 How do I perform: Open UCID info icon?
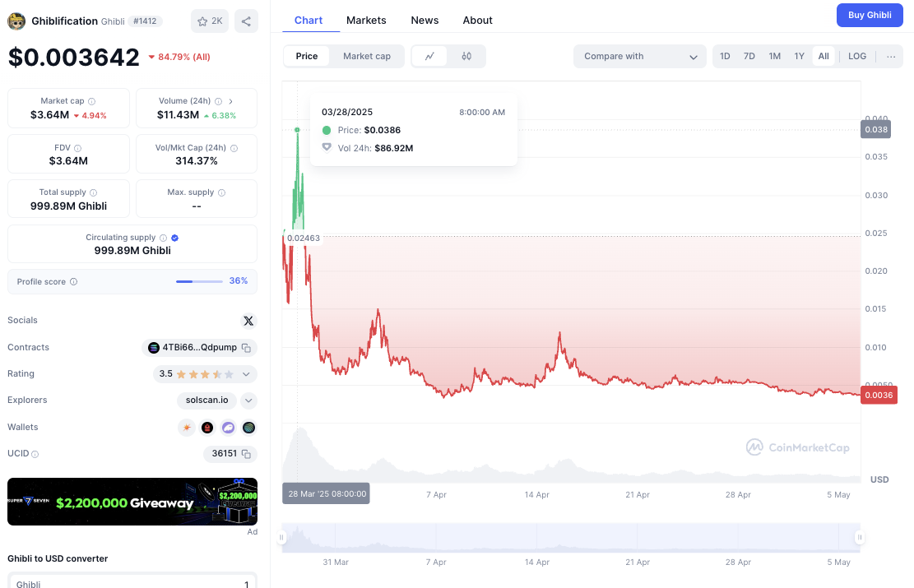tap(35, 454)
